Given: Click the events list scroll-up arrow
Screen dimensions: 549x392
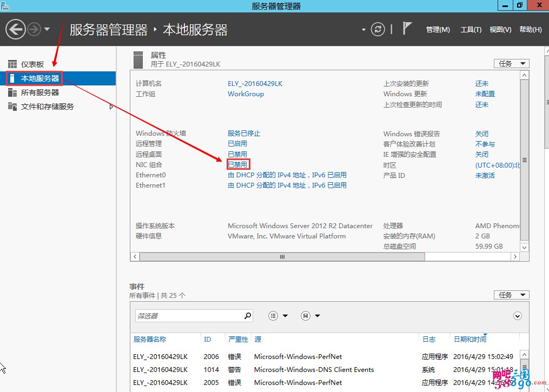Looking at the screenshot, I should tap(524, 355).
